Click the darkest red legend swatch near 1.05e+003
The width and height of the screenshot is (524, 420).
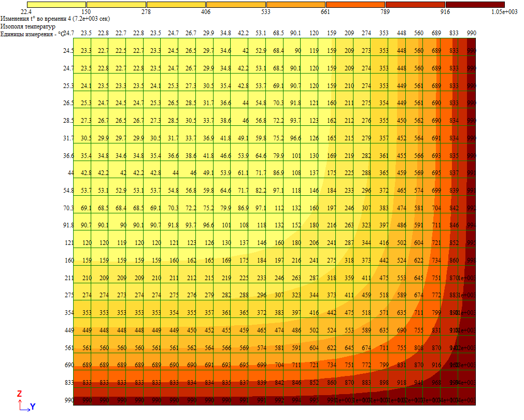pyautogui.click(x=475, y=4)
